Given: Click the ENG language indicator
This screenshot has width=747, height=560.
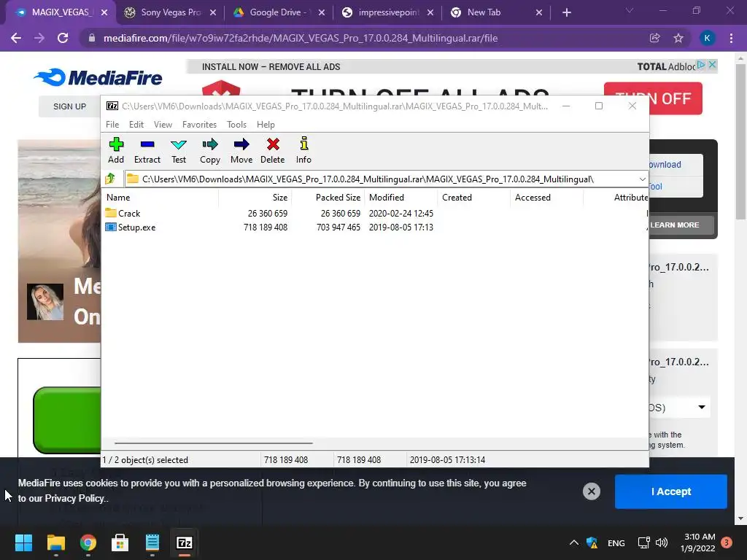Looking at the screenshot, I should pos(616,542).
